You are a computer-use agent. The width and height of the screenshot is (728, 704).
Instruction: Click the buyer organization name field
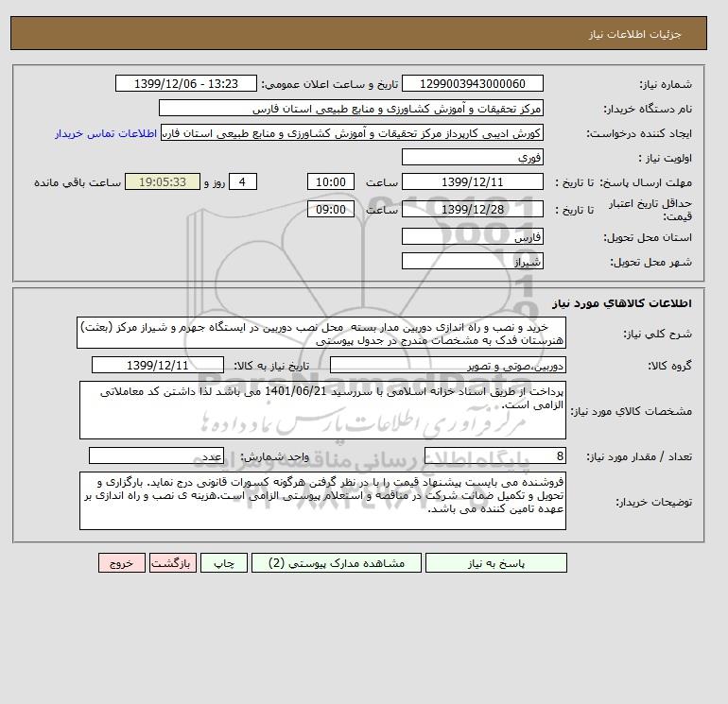point(351,108)
